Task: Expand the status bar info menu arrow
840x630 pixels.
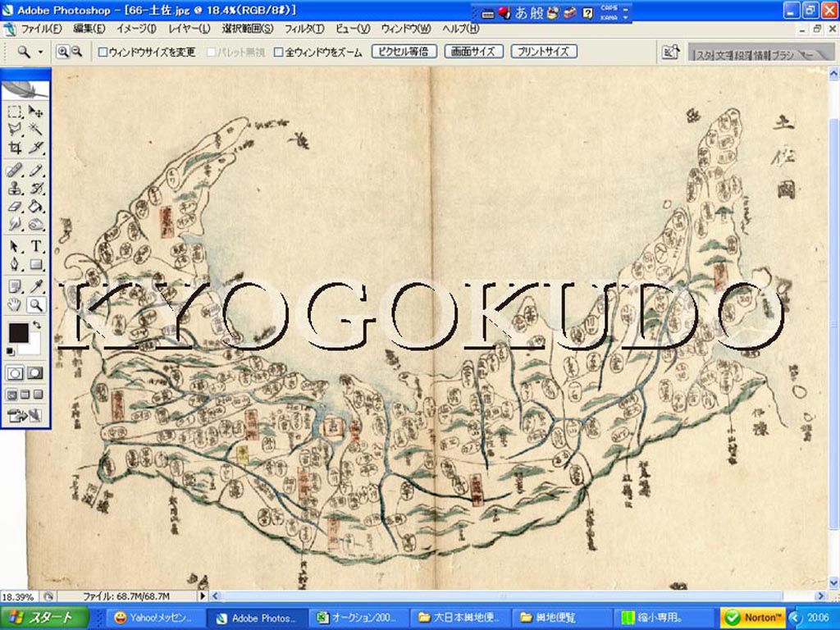Action: pyautogui.click(x=203, y=596)
